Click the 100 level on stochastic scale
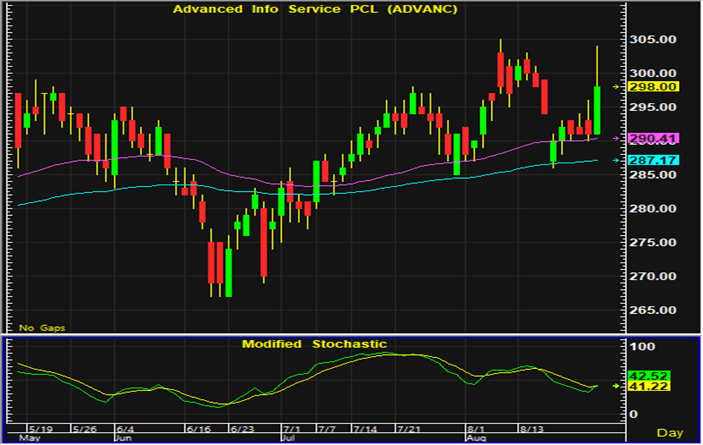The height and width of the screenshot is (445, 703). 642,346
